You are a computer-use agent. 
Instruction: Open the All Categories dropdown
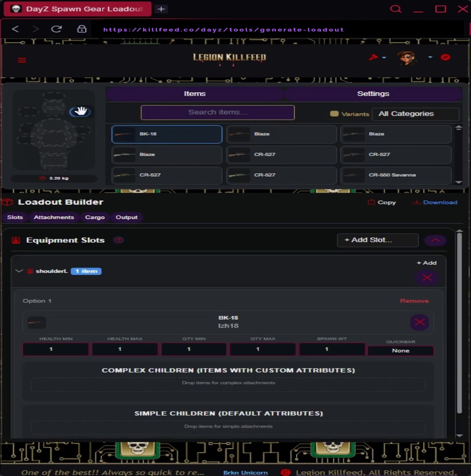click(x=415, y=114)
